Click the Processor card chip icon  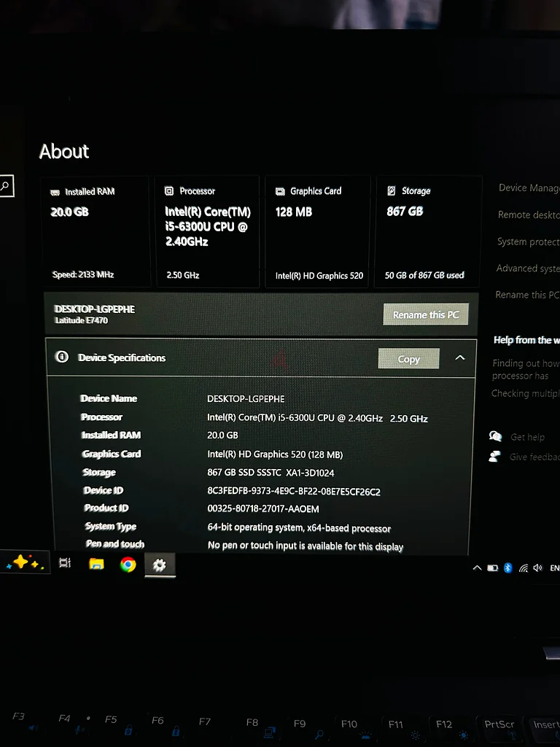point(168,191)
